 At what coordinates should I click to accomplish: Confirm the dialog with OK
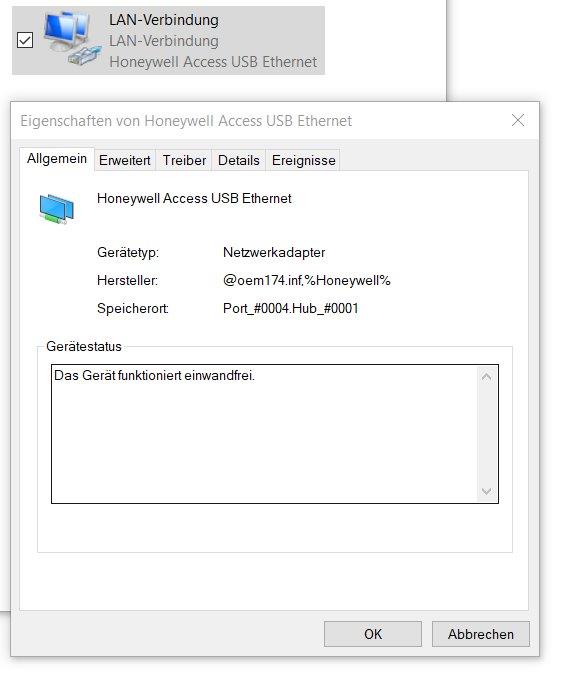[x=373, y=634]
